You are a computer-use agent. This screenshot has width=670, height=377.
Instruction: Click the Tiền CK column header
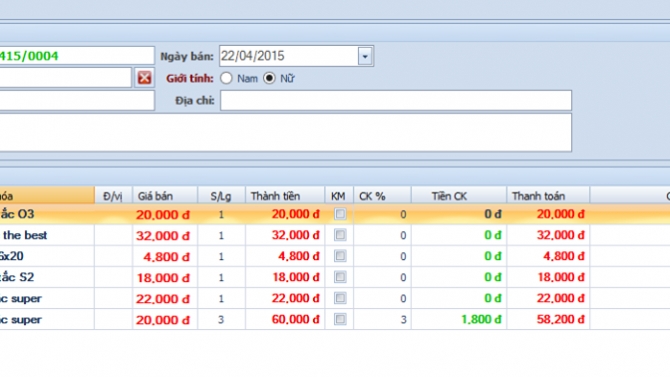coord(459,196)
